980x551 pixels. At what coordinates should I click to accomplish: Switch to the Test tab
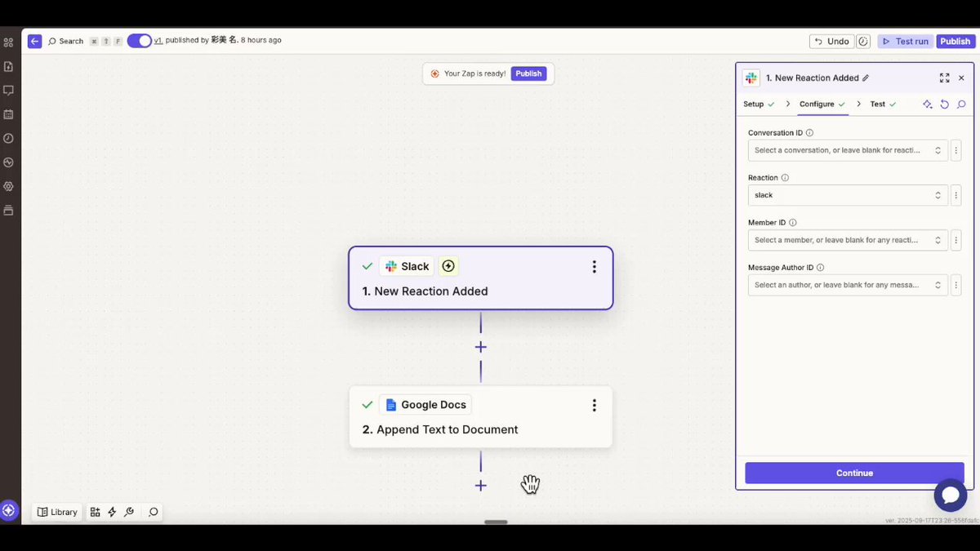click(883, 104)
